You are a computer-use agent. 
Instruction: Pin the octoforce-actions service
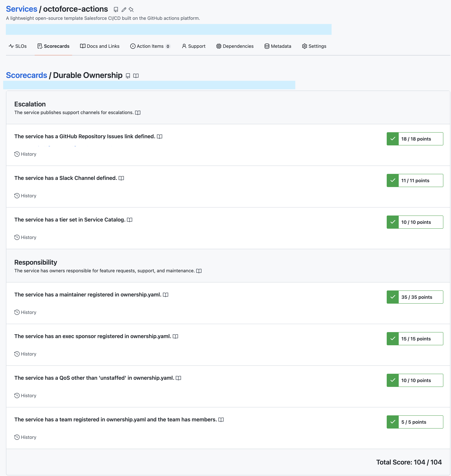click(131, 10)
